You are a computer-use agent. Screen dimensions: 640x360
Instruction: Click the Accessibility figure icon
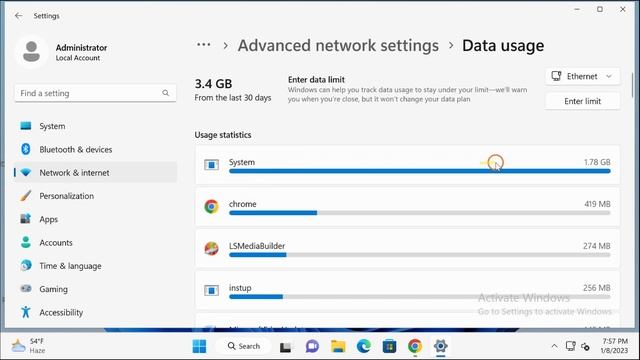[x=26, y=312]
